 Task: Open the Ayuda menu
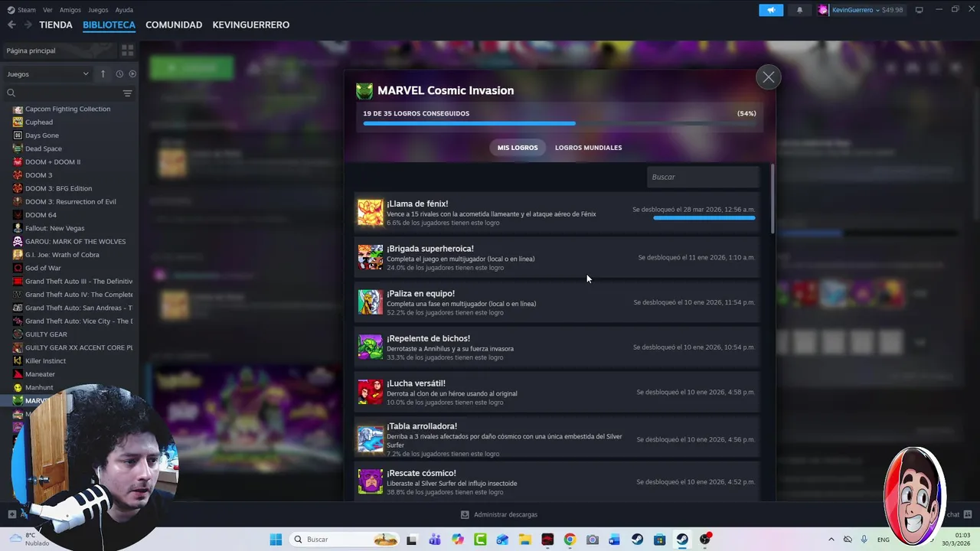tap(124, 10)
